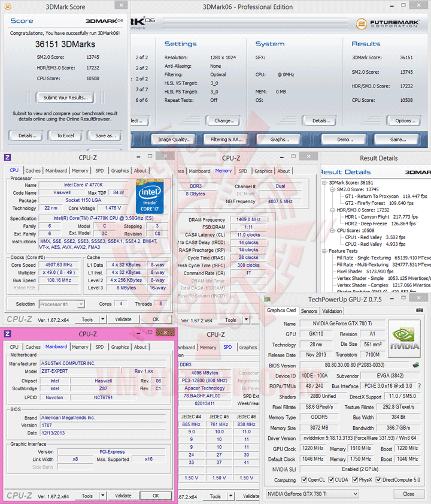This screenshot has width=431, height=504.
Task: Collapse the Feature Tests tree node
Action: [324, 251]
